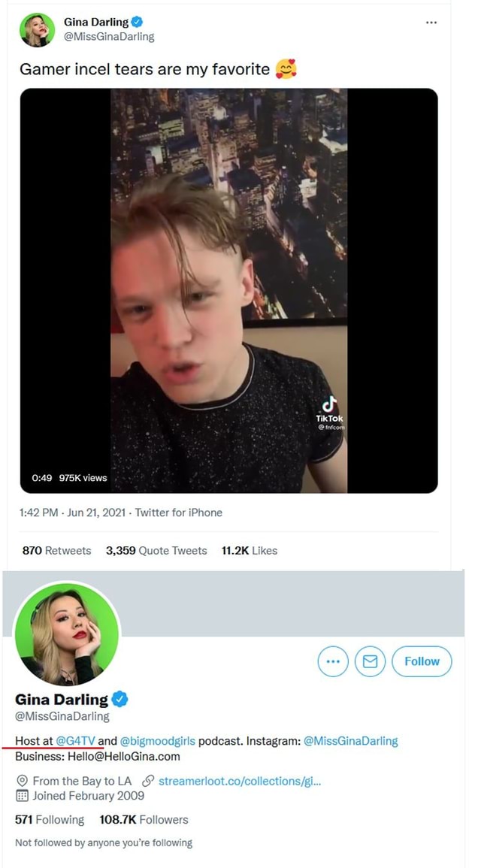View the 870 Retweets list
This screenshot has width=481, height=868.
pyautogui.click(x=56, y=551)
